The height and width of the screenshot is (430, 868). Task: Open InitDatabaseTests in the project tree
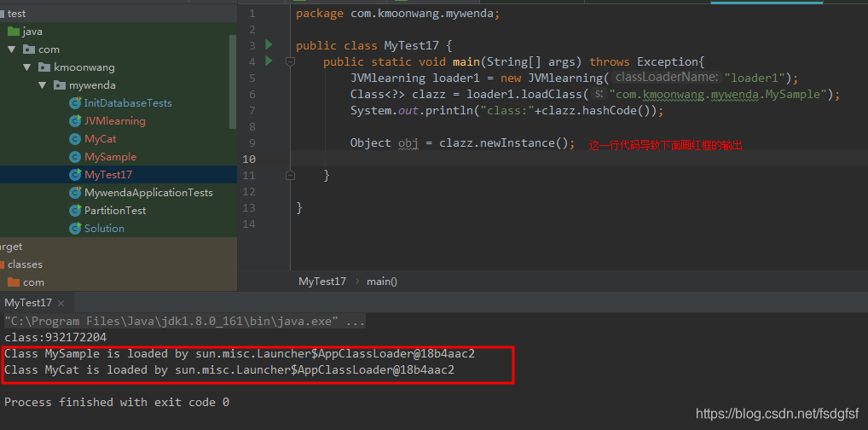click(128, 103)
